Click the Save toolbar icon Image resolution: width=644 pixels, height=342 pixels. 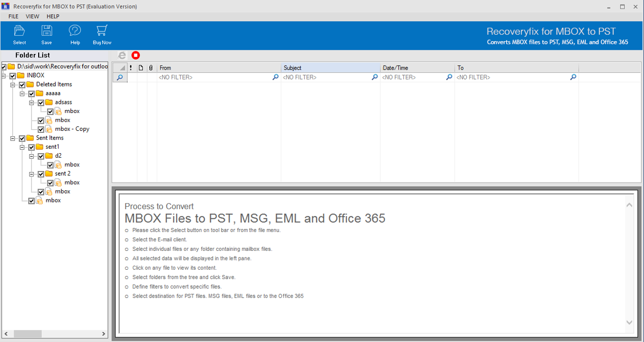tap(47, 31)
